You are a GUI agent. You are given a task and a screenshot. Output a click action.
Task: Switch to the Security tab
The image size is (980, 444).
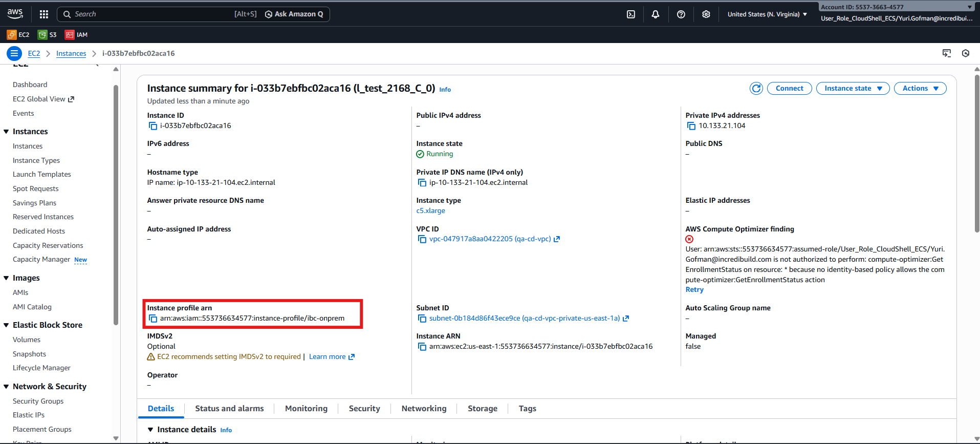pyautogui.click(x=364, y=409)
